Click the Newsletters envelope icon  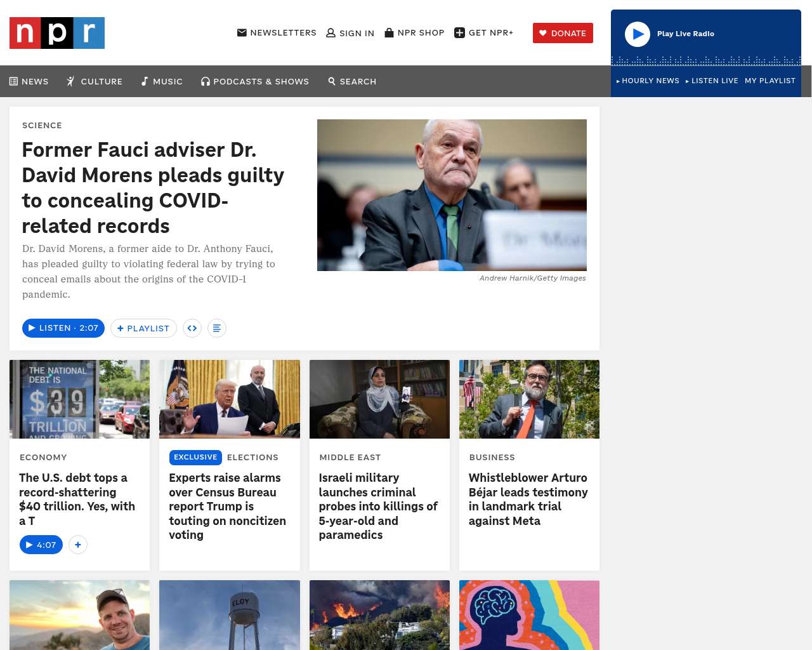point(242,32)
